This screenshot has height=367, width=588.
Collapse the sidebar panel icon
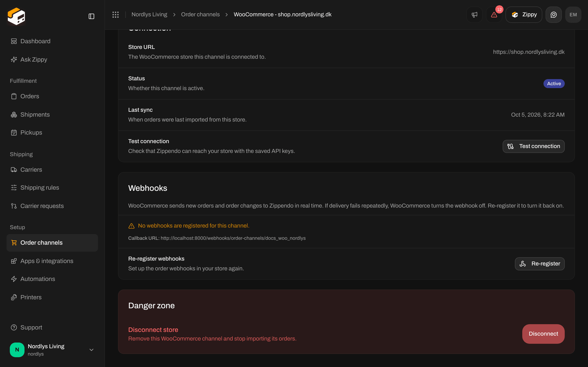coord(91,16)
